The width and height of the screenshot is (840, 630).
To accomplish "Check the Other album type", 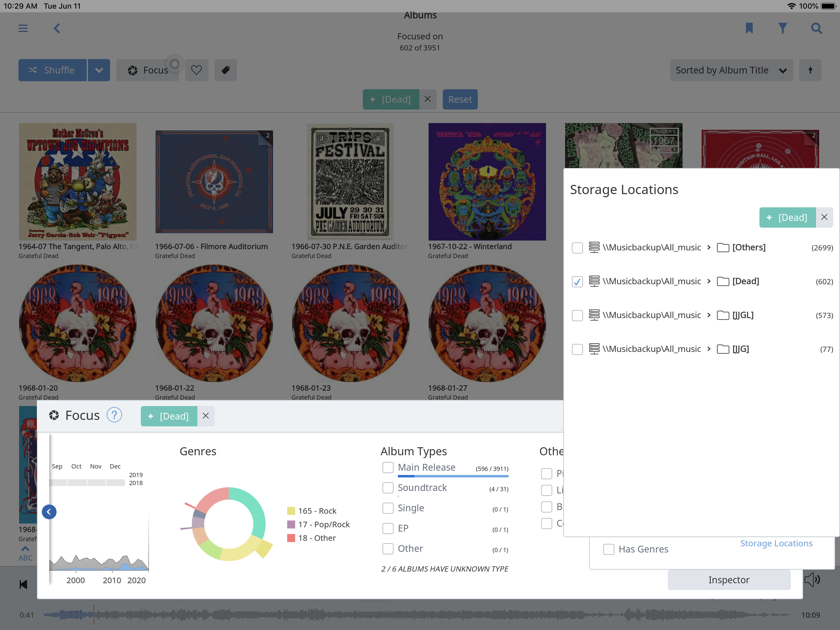I will pos(388,549).
